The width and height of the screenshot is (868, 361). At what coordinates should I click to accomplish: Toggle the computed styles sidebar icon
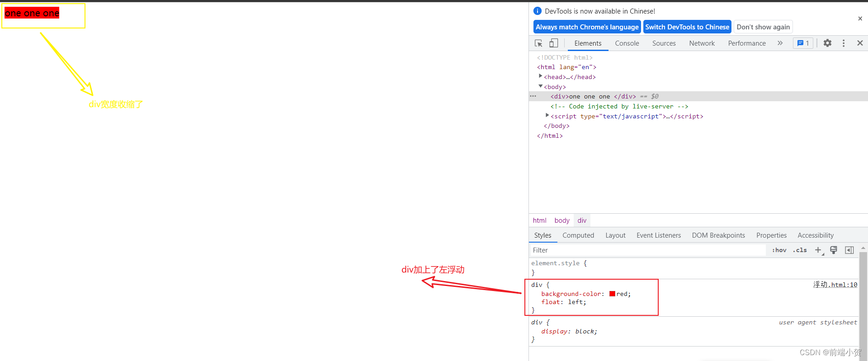849,250
